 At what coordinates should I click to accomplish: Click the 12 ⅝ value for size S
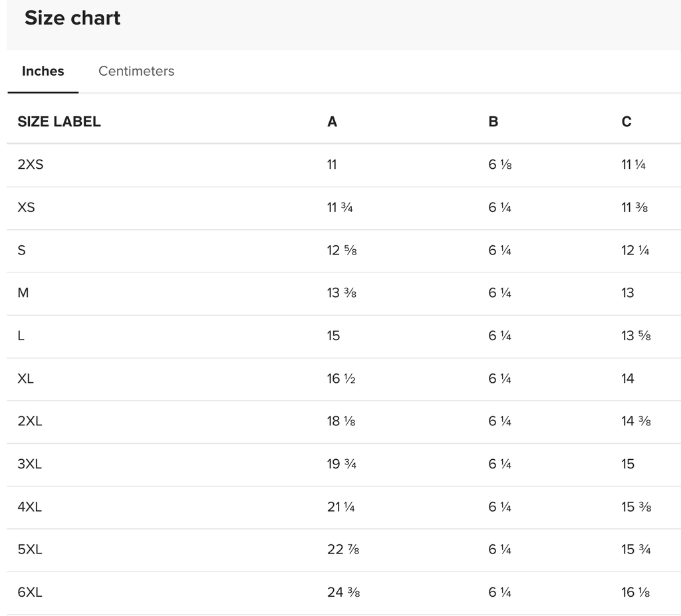click(342, 250)
